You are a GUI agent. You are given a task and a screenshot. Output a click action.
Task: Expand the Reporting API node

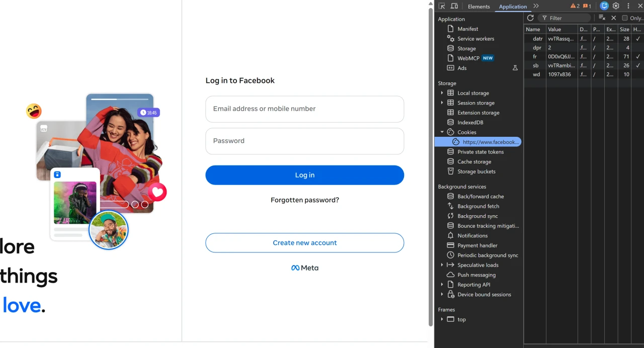click(442, 285)
